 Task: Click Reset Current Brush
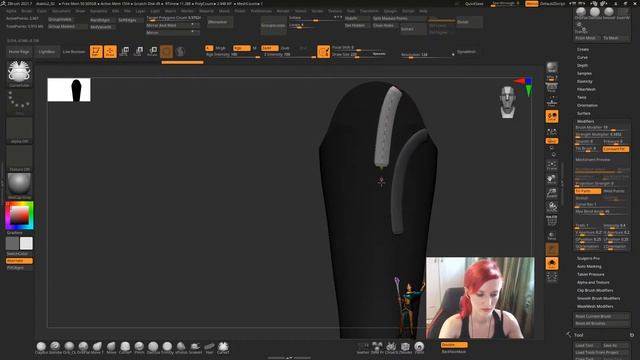coord(602,316)
